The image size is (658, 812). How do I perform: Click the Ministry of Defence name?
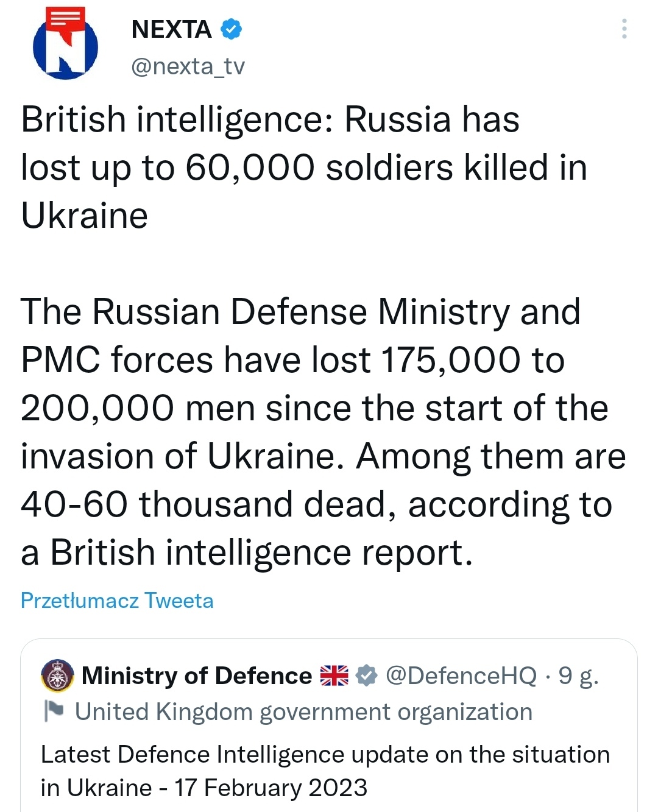196,676
